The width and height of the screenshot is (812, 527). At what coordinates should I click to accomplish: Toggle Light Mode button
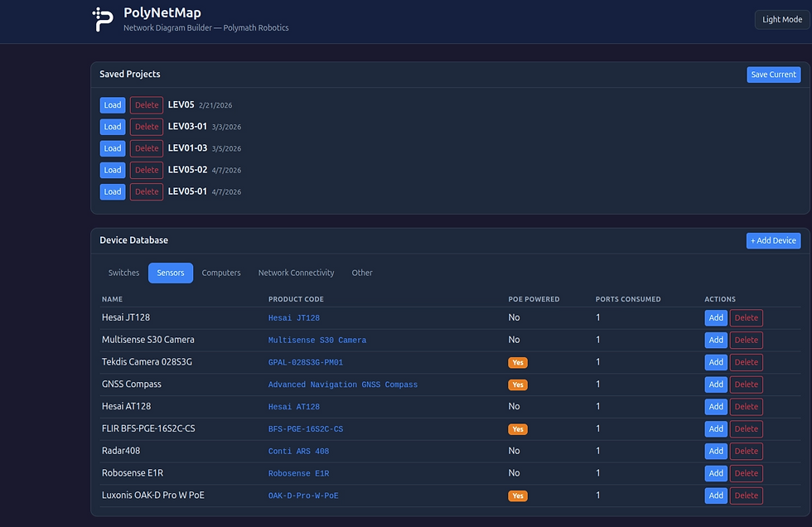[782, 20]
